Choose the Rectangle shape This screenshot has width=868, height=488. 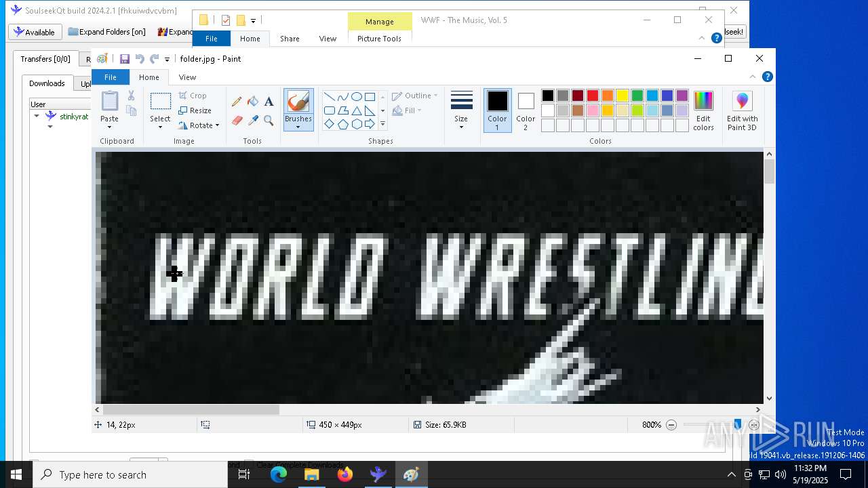[x=370, y=96]
